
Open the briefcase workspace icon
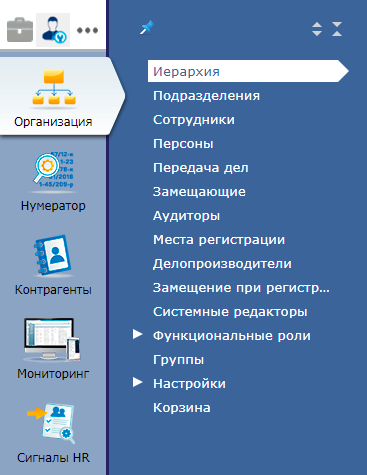click(20, 30)
